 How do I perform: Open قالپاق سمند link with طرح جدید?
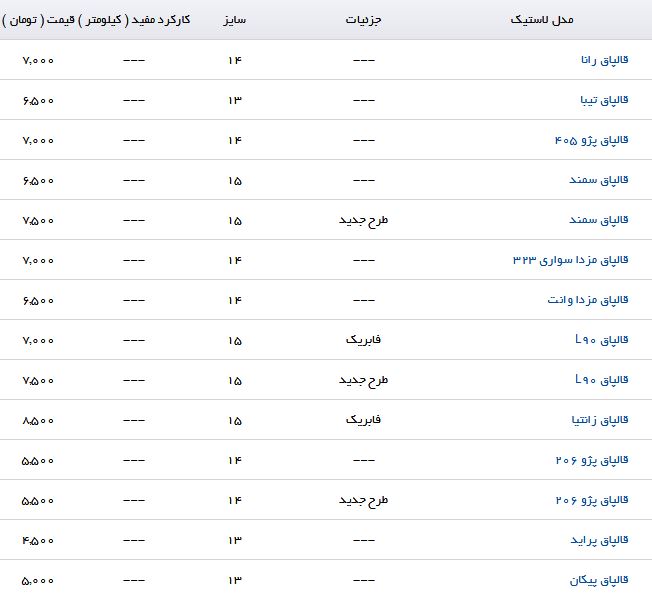599,220
